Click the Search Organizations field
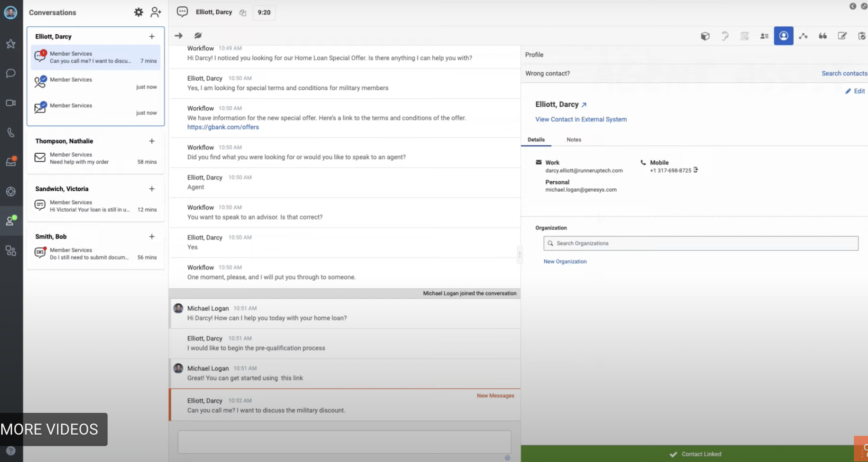This screenshot has height=462, width=868. click(701, 243)
